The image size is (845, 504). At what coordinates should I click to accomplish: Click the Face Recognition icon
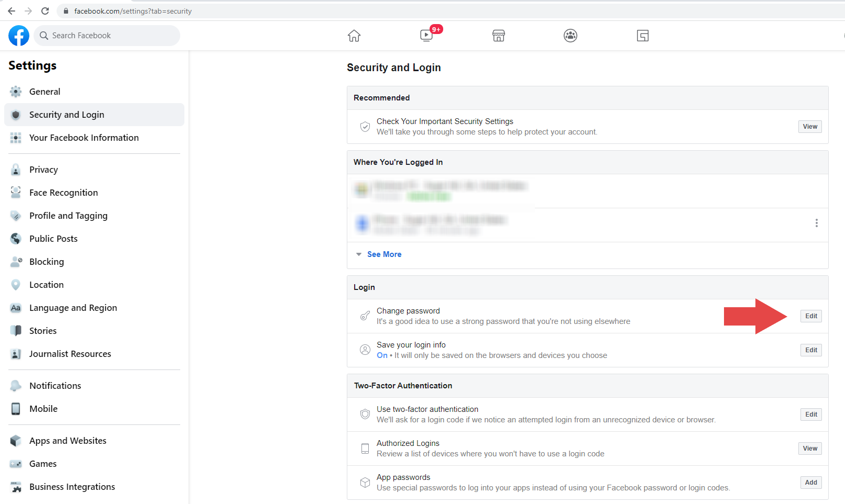pos(16,193)
